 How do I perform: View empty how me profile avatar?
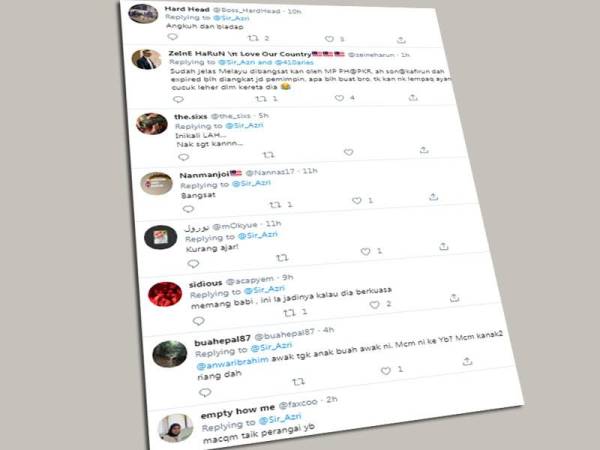(176, 428)
